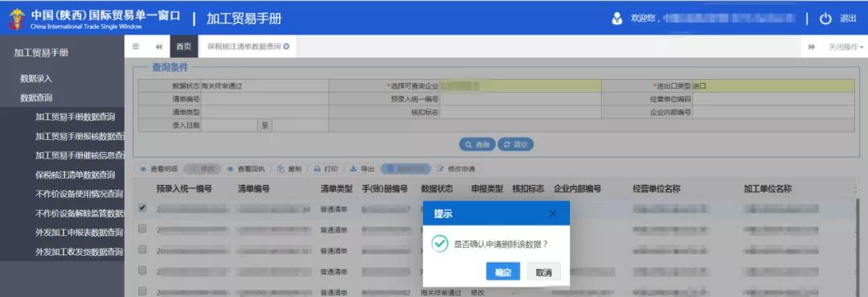Open 不作价设备使用情况查询 in sidebar
The height and width of the screenshot is (297, 868).
click(x=79, y=194)
